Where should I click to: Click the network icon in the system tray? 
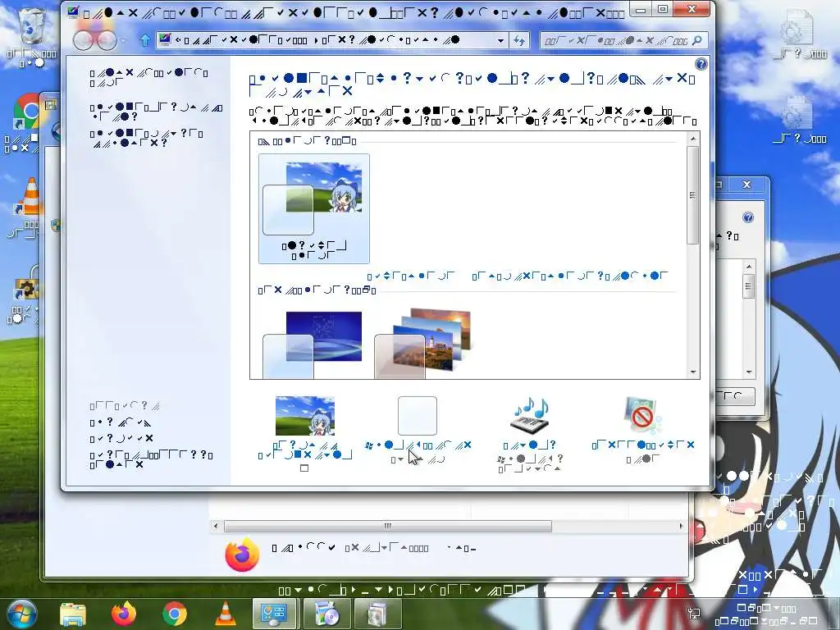(x=693, y=612)
